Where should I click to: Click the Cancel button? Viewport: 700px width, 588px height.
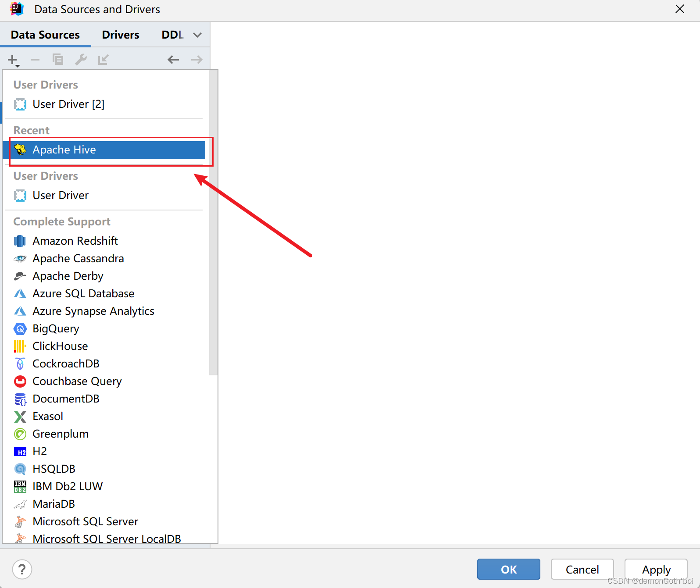[x=582, y=569]
